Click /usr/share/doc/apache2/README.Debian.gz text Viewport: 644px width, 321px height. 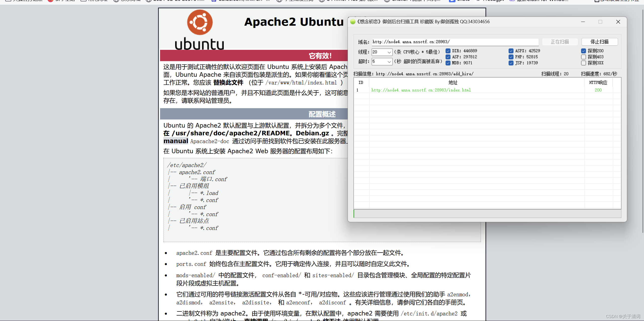pyautogui.click(x=250, y=133)
